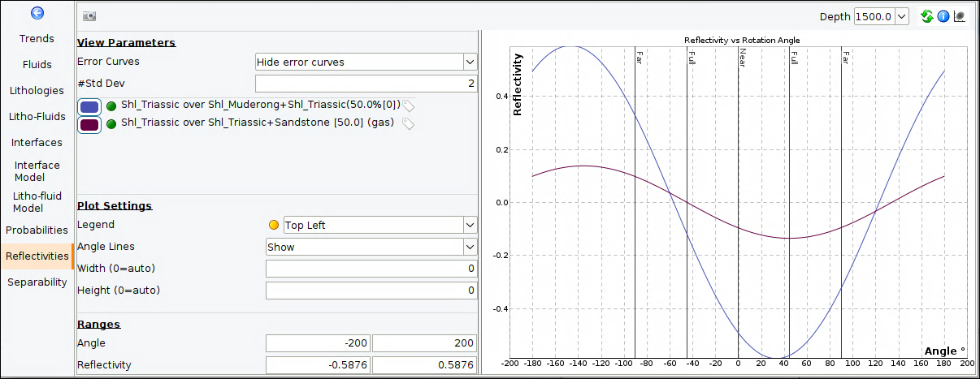This screenshot has height=379, width=980.
Task: Click the yellow dot next to Legend
Action: [x=274, y=226]
